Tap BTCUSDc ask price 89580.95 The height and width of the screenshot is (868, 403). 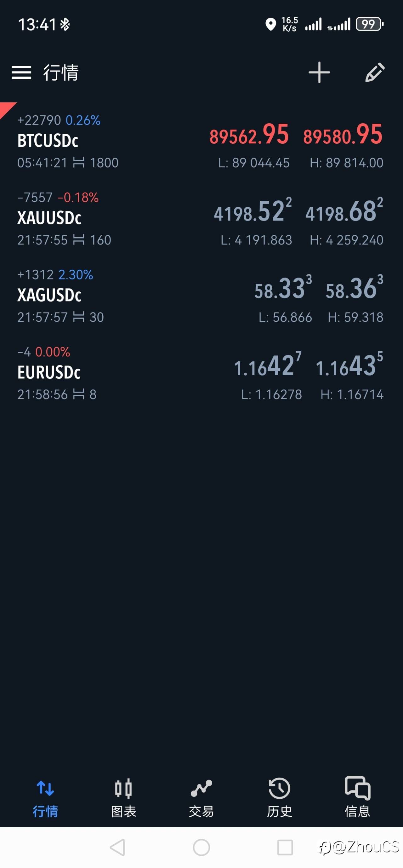point(343,135)
